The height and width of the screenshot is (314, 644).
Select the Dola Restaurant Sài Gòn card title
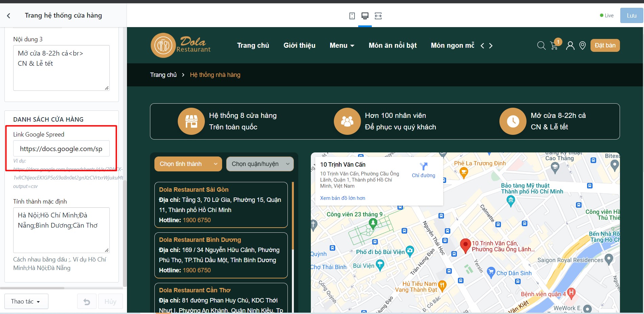[194, 190]
